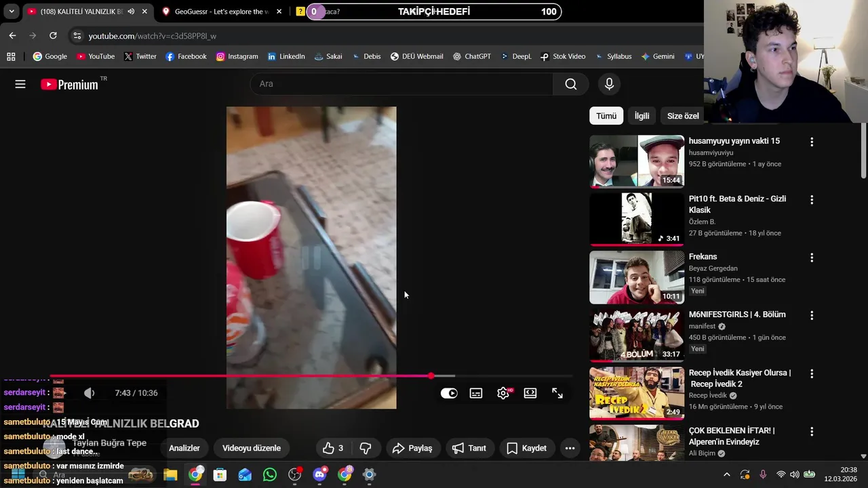The width and height of the screenshot is (868, 488).
Task: Select the KALİTELİ YALNIZLIK YouTube tab
Action: [81, 12]
